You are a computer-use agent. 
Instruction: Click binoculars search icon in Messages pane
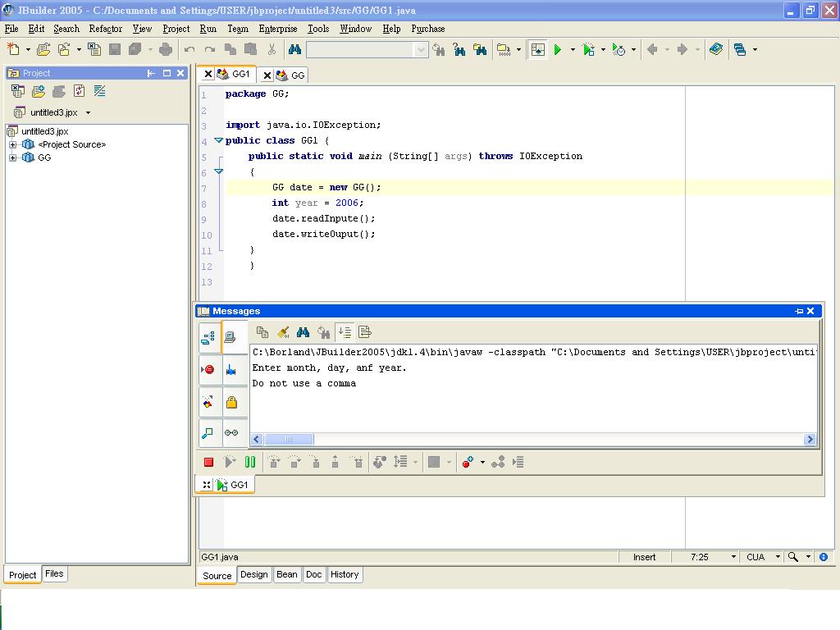(x=304, y=332)
